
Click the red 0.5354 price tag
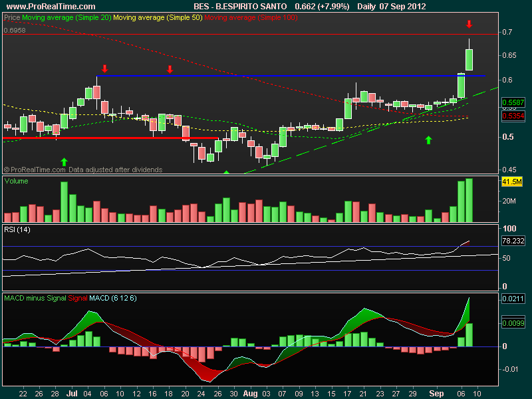[513, 116]
